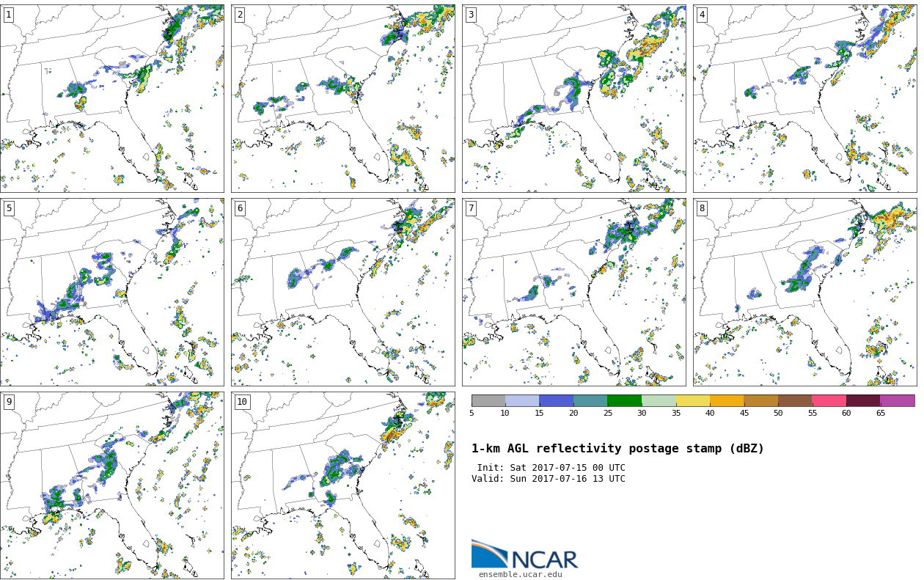Click the reflectivity postage stamp title
The image size is (924, 580).
click(x=617, y=449)
